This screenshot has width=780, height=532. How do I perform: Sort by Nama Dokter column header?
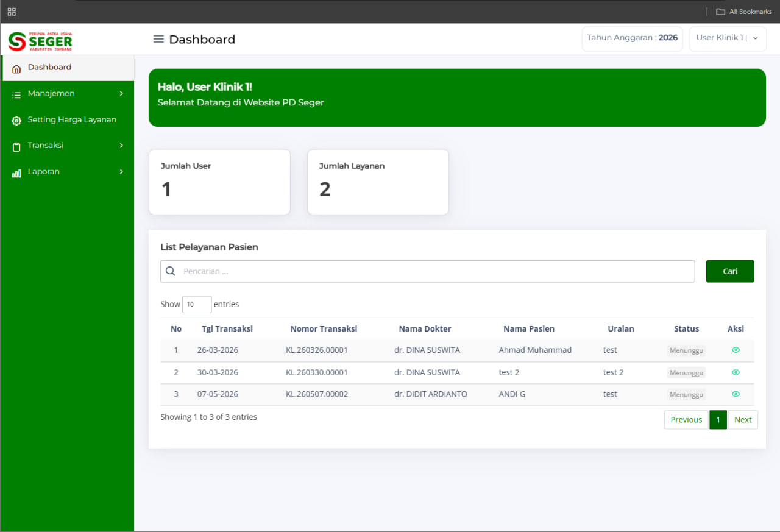(425, 328)
